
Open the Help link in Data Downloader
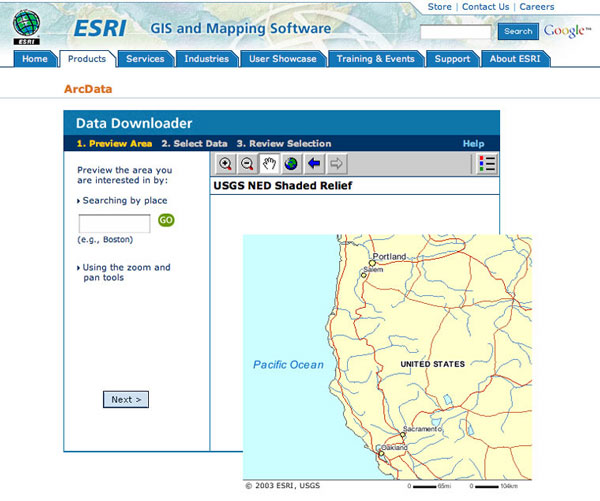point(473,144)
